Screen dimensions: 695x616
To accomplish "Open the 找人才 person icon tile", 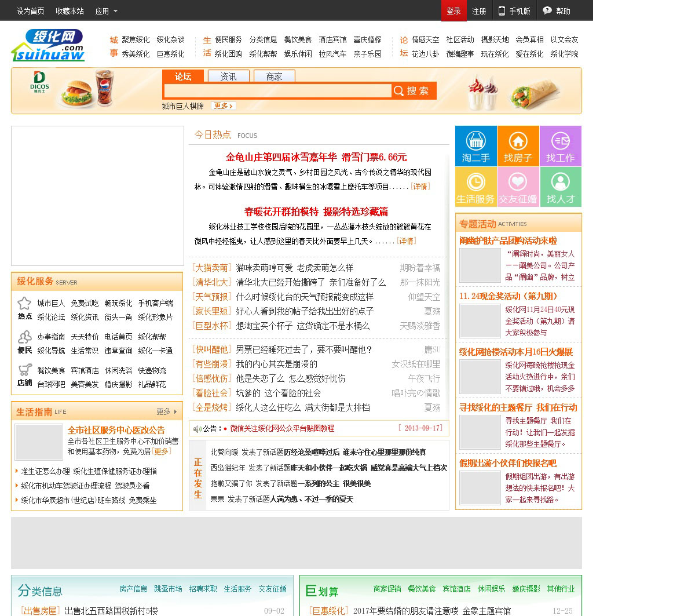I will pos(560,187).
